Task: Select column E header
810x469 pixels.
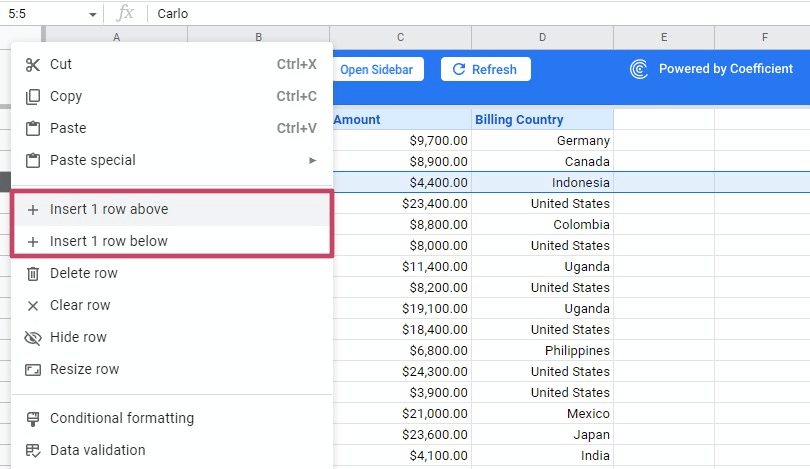Action: pos(664,37)
